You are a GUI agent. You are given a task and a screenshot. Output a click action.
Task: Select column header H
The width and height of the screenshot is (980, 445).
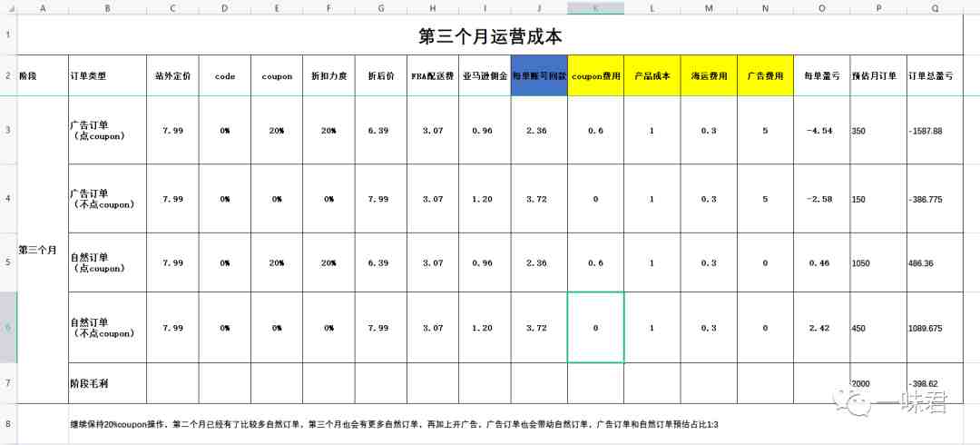[433, 8]
